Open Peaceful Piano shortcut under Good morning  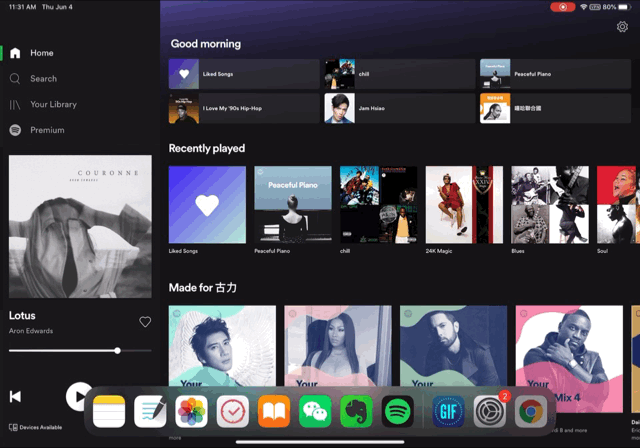pyautogui.click(x=556, y=74)
